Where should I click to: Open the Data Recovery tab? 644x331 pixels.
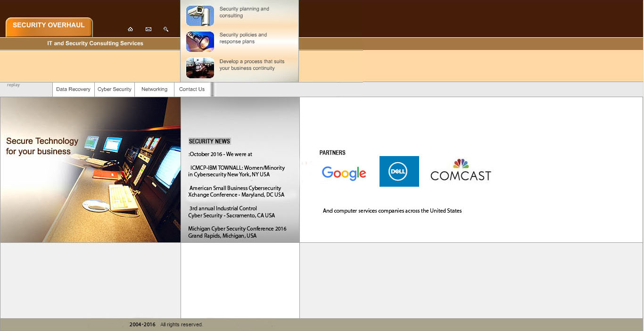tap(73, 89)
